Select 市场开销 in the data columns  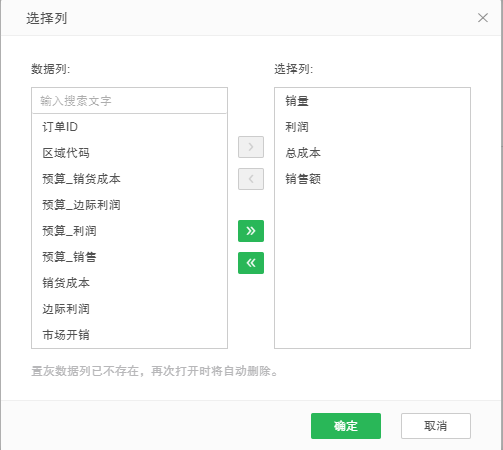pyautogui.click(x=129, y=335)
